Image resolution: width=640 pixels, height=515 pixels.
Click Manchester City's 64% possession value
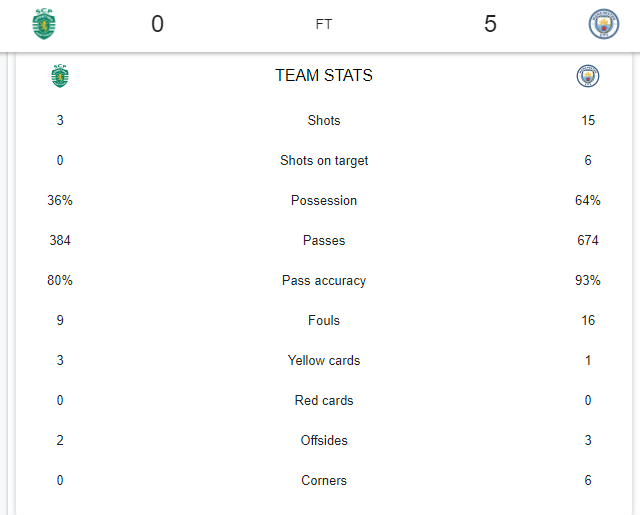(588, 200)
